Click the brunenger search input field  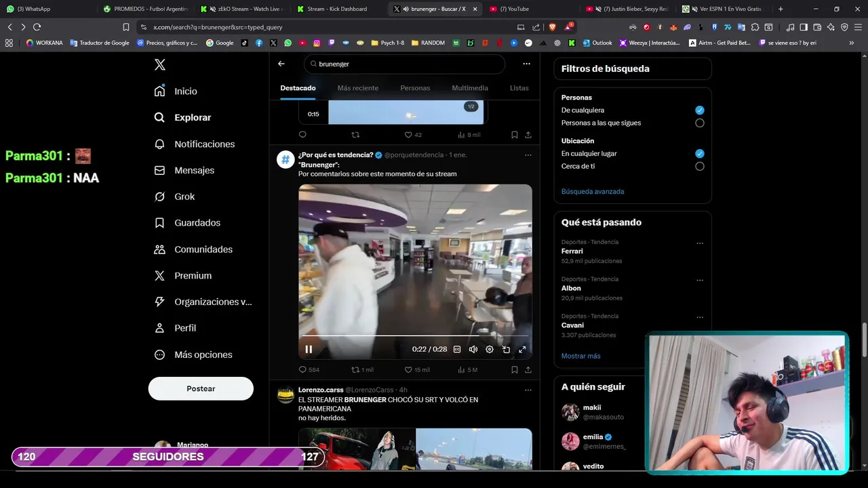405,64
